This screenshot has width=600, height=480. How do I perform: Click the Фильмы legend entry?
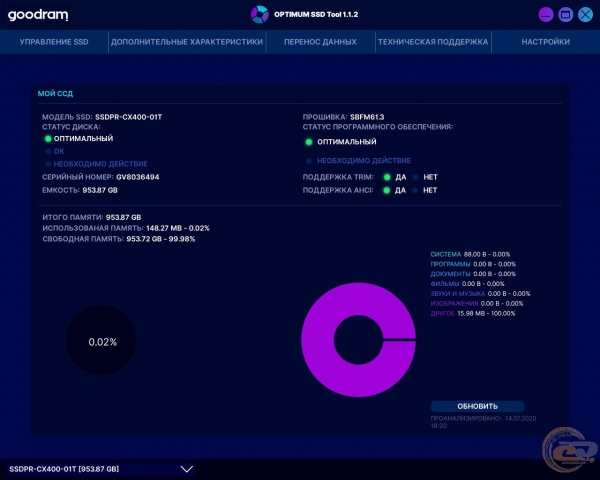click(467, 284)
